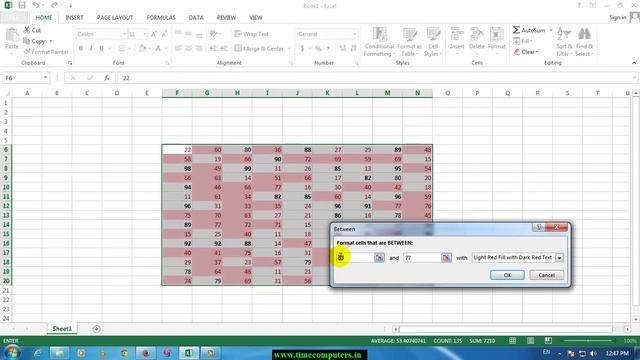Toggle Bold formatting
The width and height of the screenshot is (640, 360).
tap(81, 48)
